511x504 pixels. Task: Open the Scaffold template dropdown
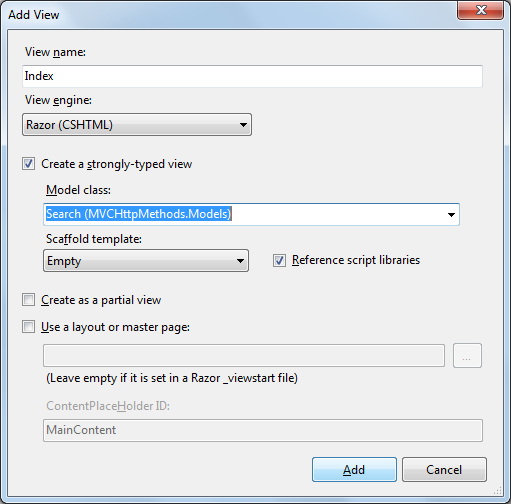146,261
